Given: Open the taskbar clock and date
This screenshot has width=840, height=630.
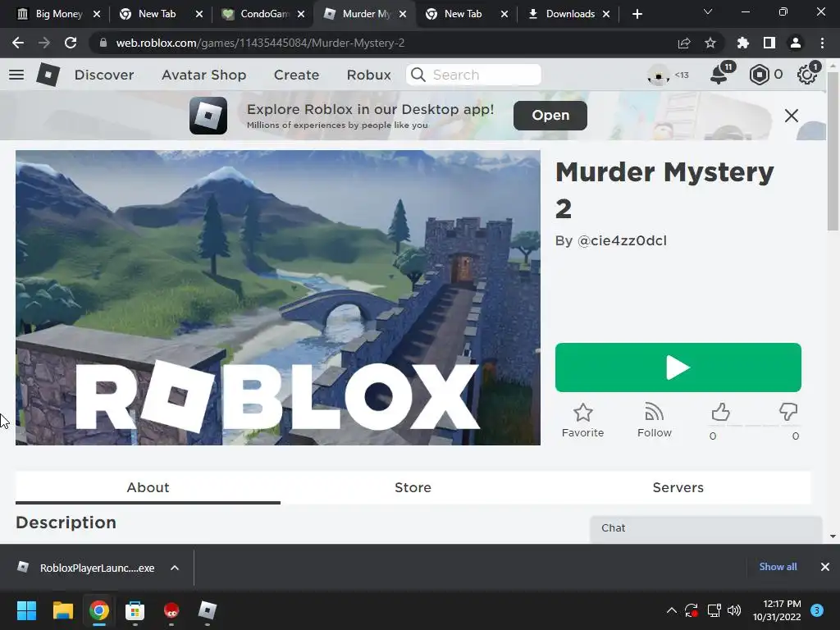Looking at the screenshot, I should click(777, 610).
